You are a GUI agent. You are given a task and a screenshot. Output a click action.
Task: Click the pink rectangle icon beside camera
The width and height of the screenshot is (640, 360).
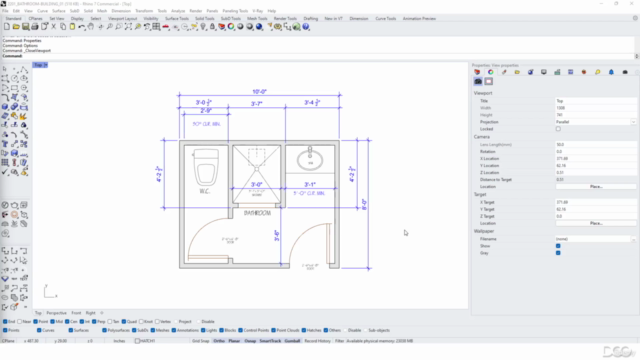[x=489, y=82]
